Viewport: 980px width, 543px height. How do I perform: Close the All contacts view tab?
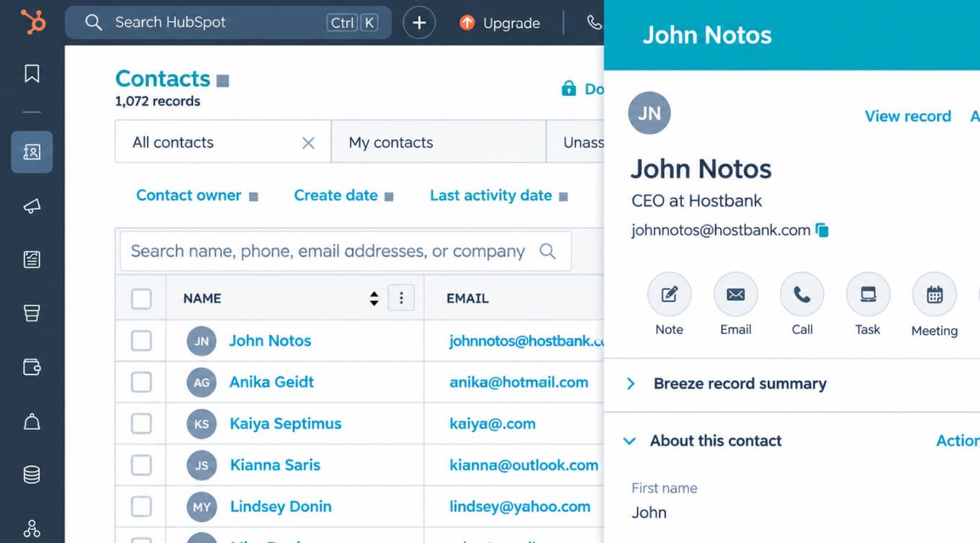(x=308, y=143)
